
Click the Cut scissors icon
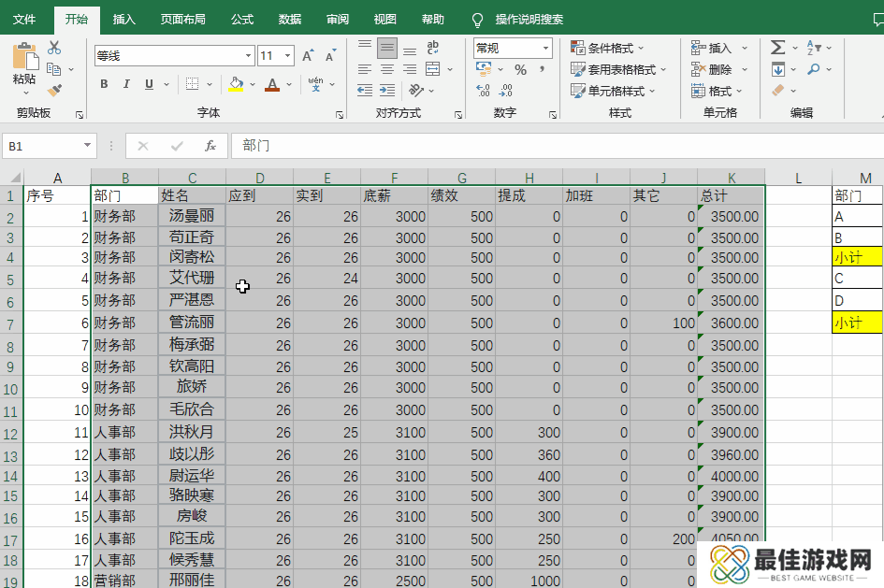pos(54,48)
